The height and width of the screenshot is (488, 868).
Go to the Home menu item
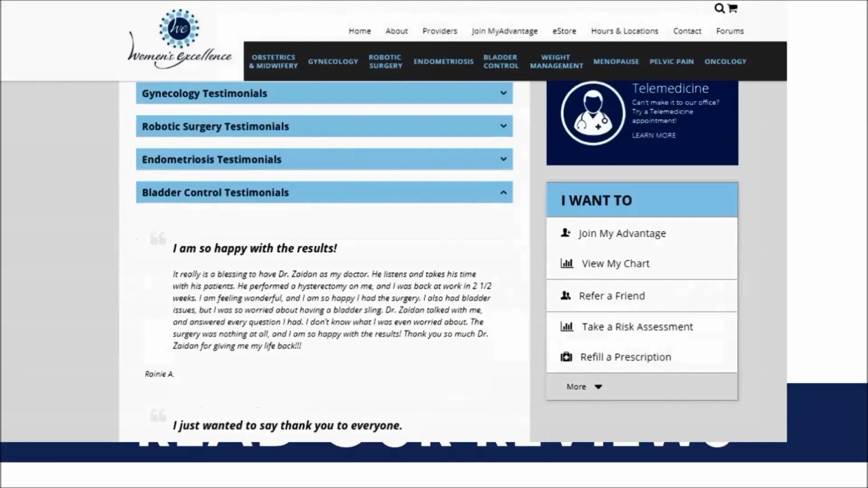(359, 31)
